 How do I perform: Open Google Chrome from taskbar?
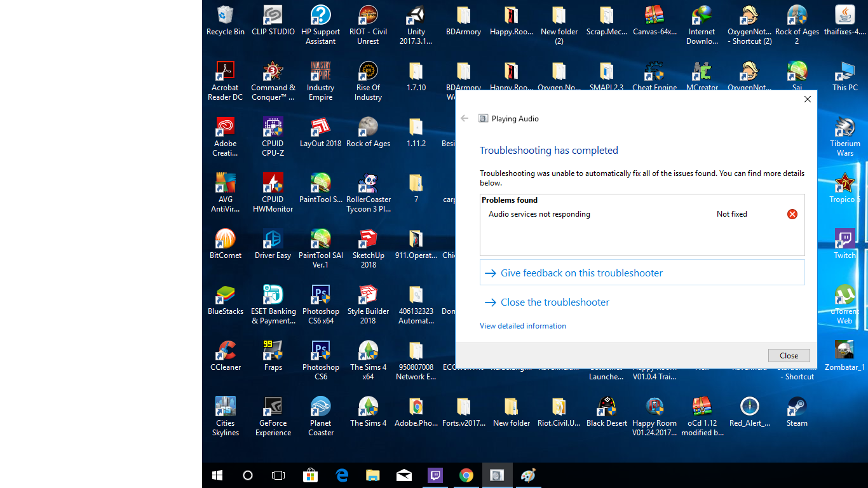tap(466, 475)
